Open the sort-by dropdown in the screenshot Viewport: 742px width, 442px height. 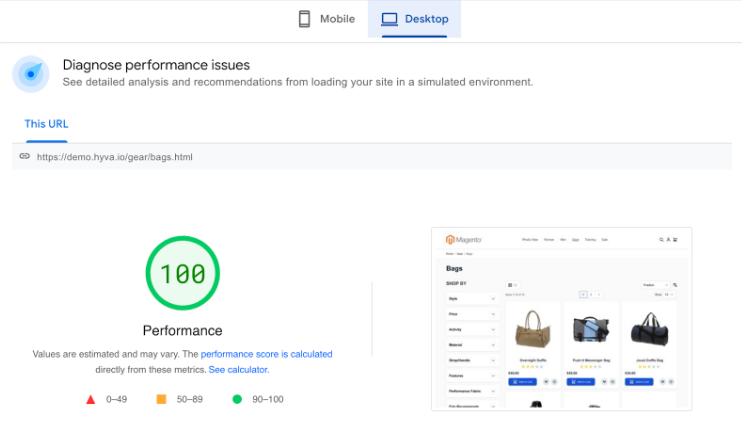656,285
